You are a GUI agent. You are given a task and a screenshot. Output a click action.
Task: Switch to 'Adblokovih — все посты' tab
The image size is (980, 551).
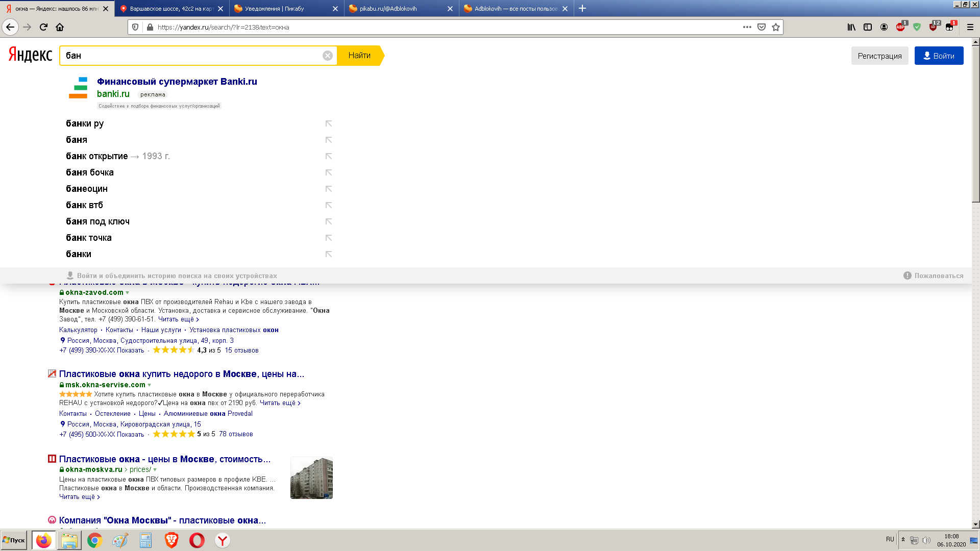coord(516,9)
